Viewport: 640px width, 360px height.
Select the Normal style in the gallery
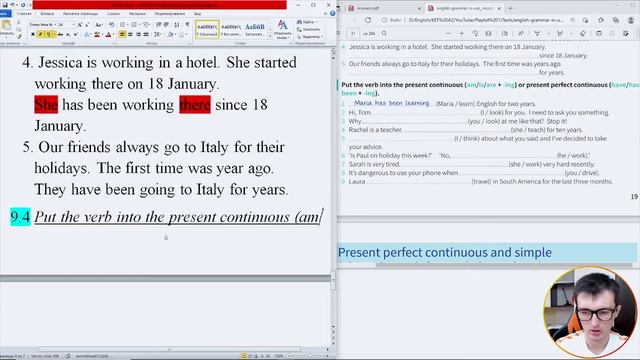point(207,29)
